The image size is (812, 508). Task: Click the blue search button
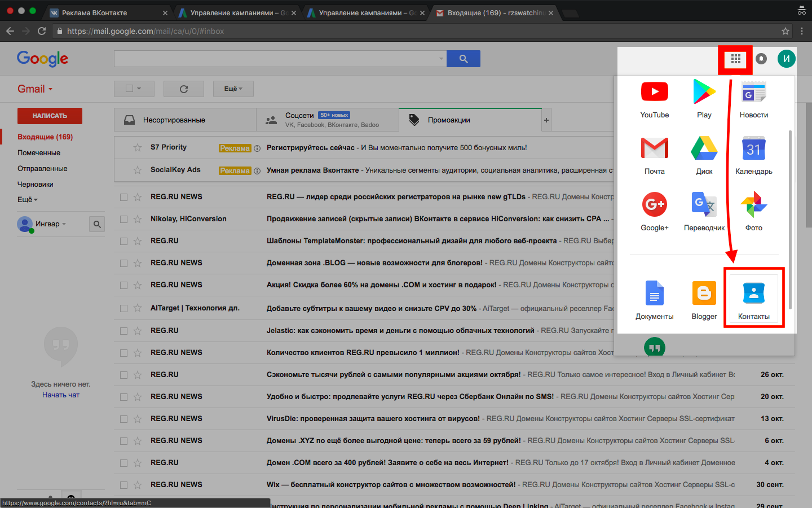[464, 59]
